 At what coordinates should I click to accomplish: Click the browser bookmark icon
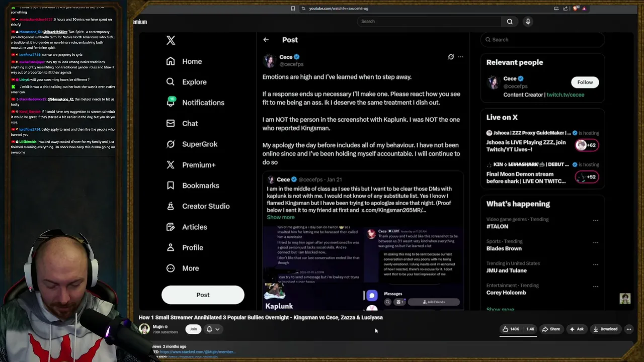point(293,9)
